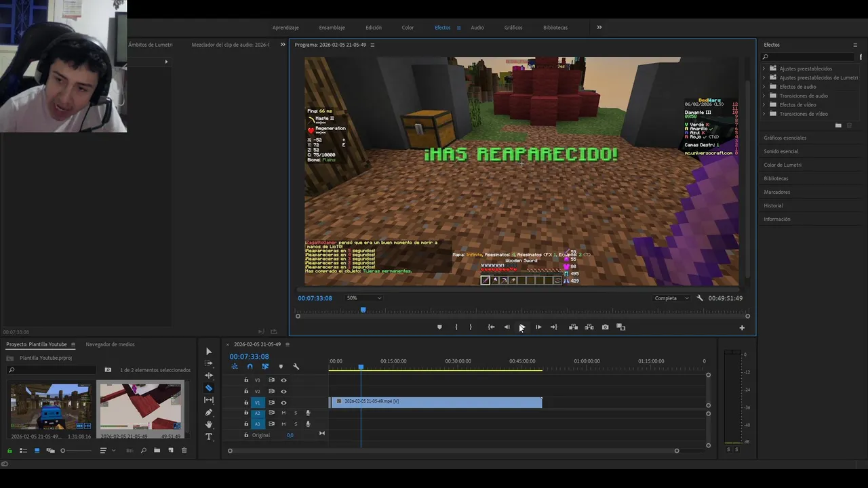Step forward one frame

[538, 327]
